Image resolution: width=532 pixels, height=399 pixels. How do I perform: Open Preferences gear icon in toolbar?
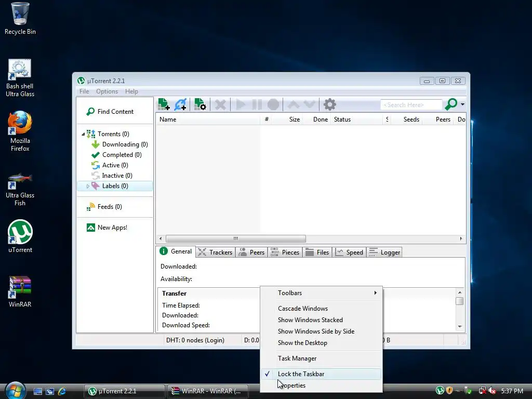[330, 104]
